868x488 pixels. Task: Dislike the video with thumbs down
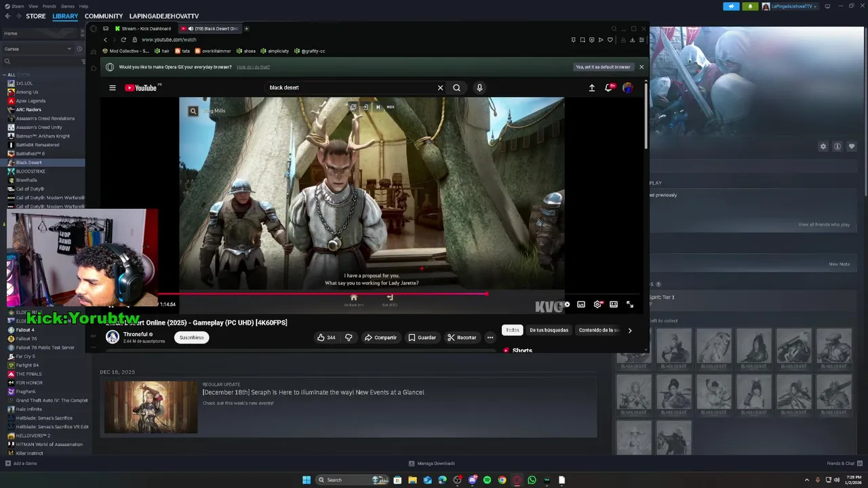349,338
